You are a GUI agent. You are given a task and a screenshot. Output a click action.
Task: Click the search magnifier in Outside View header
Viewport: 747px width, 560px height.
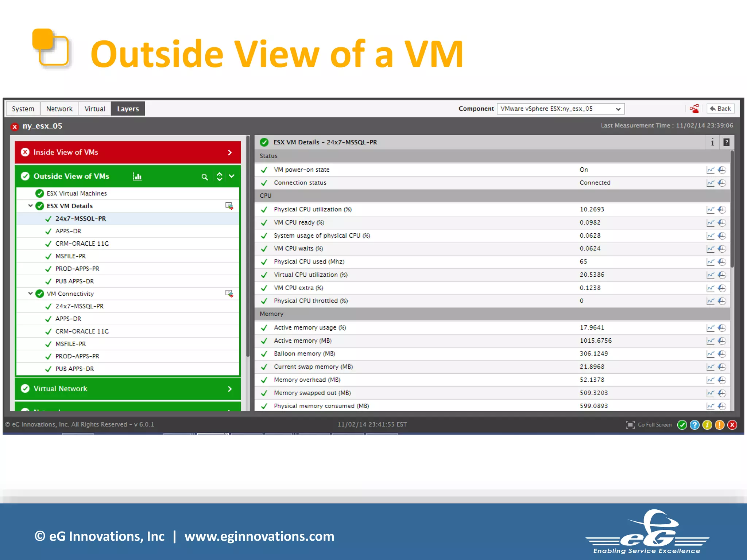(x=205, y=177)
